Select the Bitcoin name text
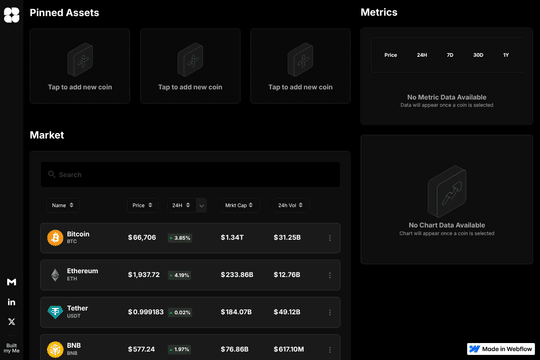540x360 pixels. pyautogui.click(x=78, y=234)
